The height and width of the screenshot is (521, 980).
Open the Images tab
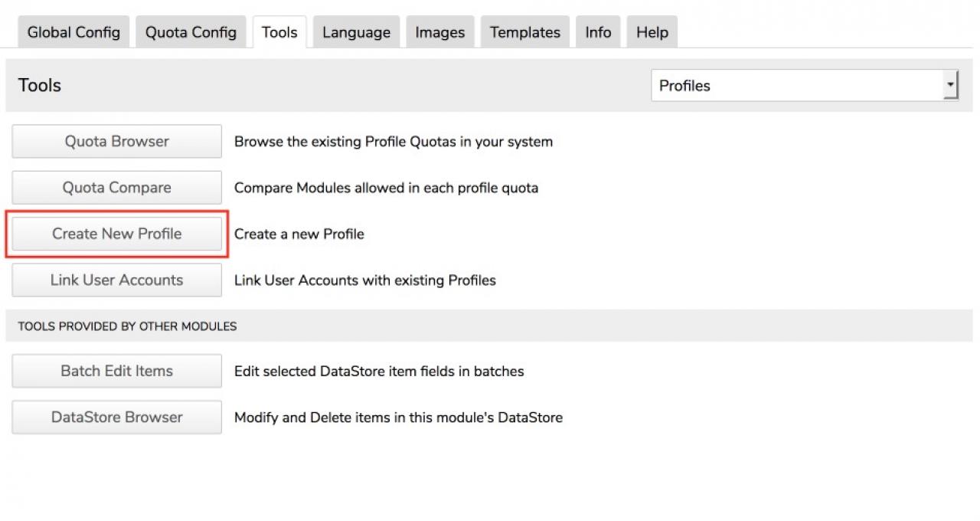click(x=439, y=32)
